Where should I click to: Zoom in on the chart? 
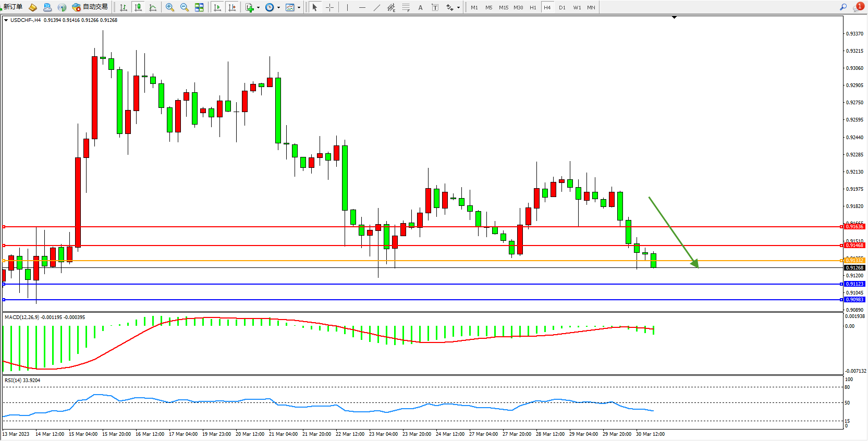point(170,7)
